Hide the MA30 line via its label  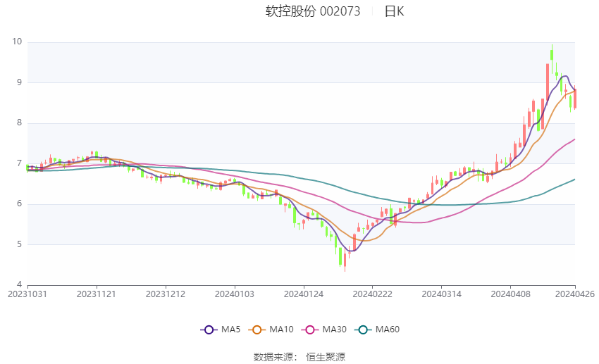(334, 330)
